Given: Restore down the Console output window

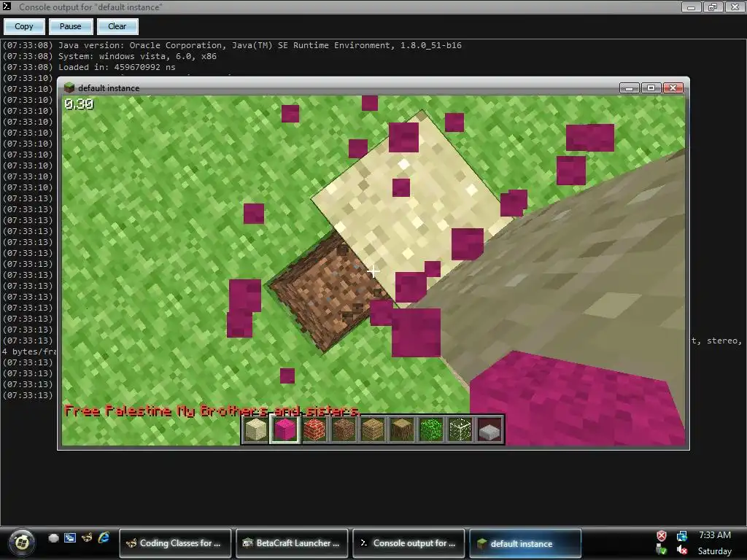Looking at the screenshot, I should 713,7.
